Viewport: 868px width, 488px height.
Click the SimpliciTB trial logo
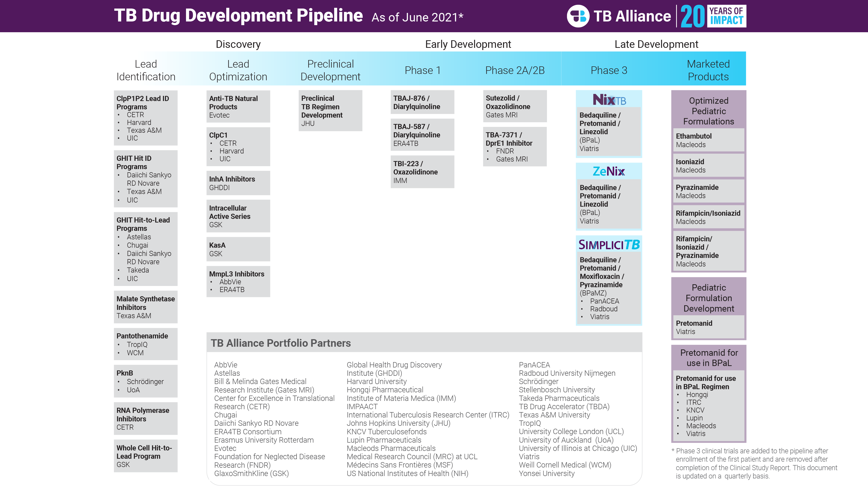point(609,244)
